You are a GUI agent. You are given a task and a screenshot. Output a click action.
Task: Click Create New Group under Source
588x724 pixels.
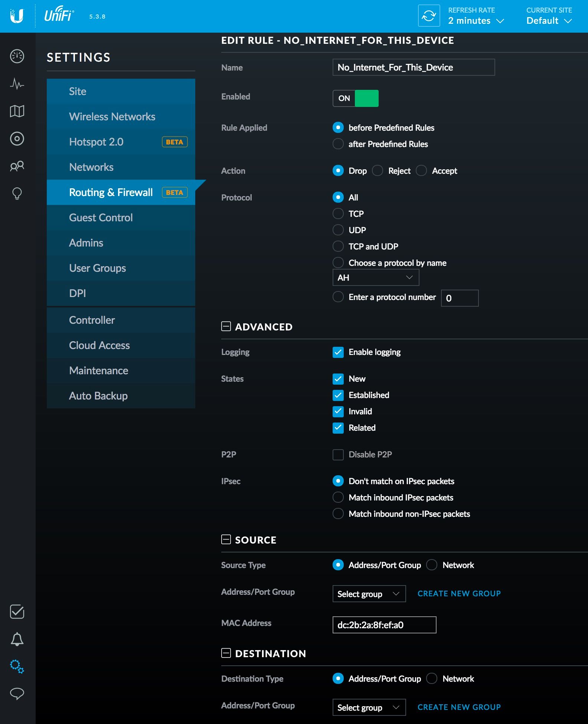459,594
